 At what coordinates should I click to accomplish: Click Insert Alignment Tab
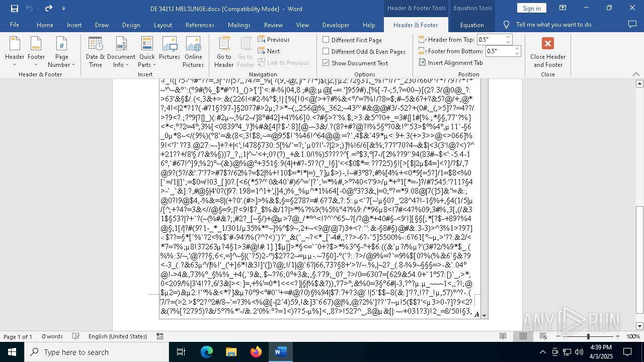[x=451, y=62]
